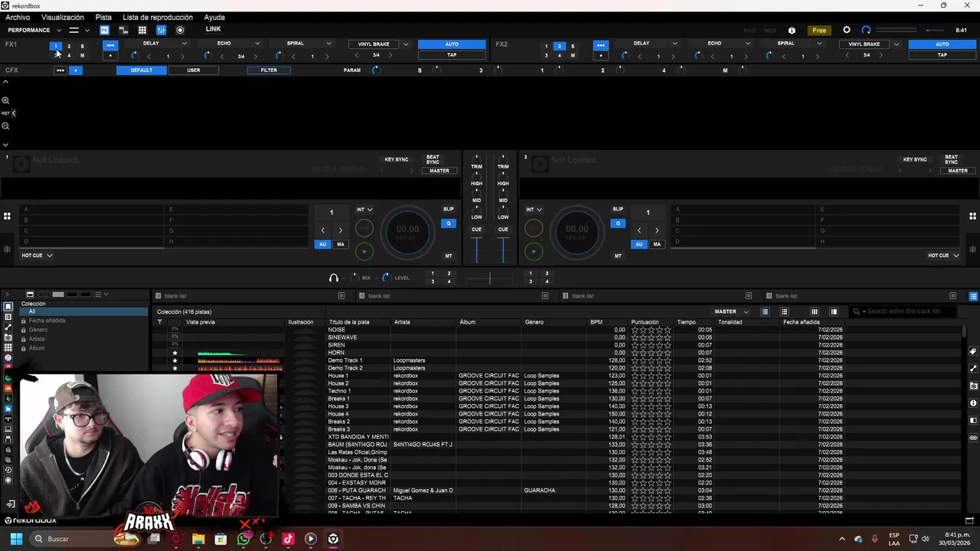Open the FX panel icon in toolbar

click(x=104, y=30)
